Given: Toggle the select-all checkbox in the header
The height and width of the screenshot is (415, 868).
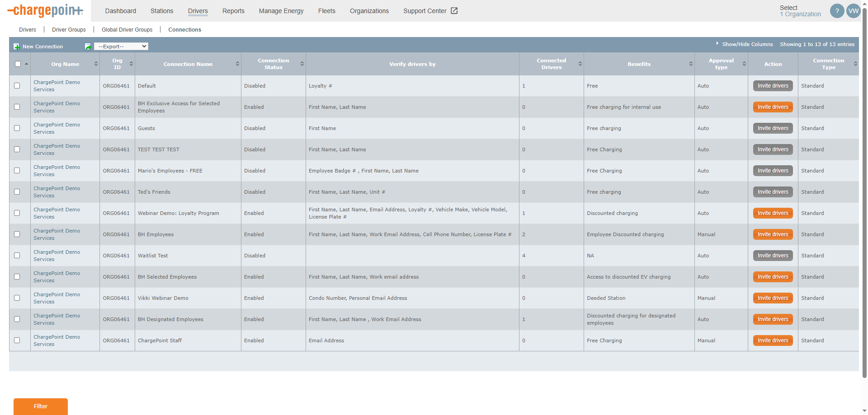Looking at the screenshot, I should click(18, 64).
